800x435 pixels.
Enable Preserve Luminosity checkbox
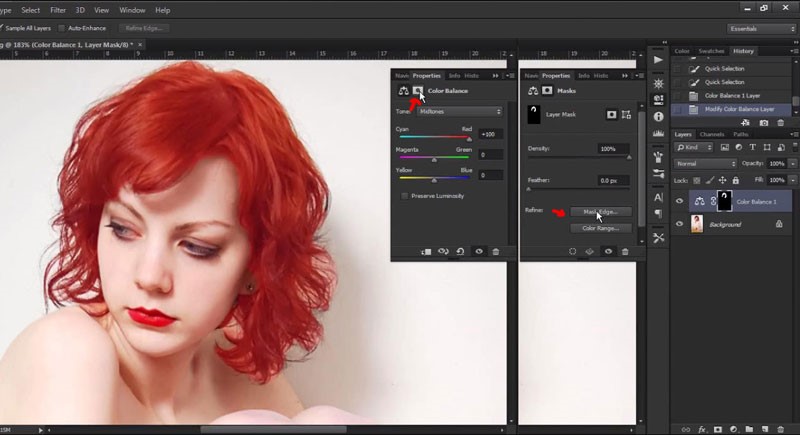(405, 196)
